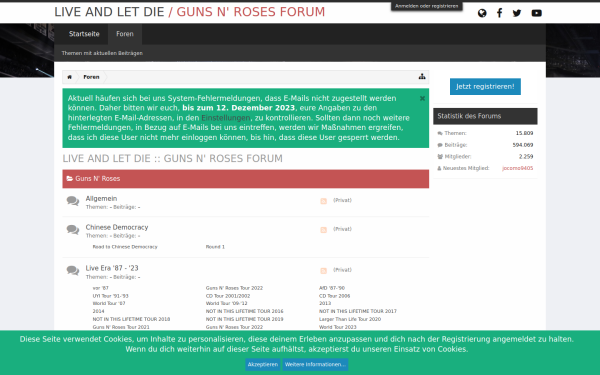
Task: Click the speech bubble icon beside Allgemein
Action: coord(73,201)
